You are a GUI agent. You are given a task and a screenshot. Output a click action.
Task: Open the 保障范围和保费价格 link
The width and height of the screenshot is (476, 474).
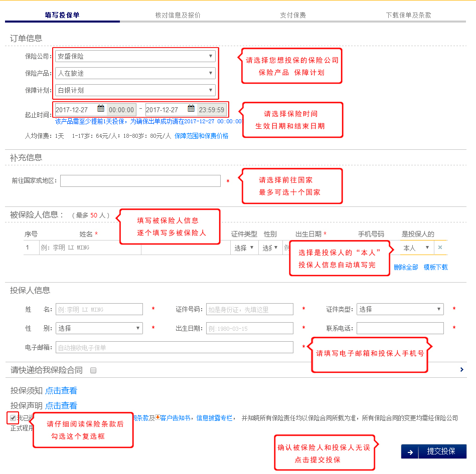point(201,136)
